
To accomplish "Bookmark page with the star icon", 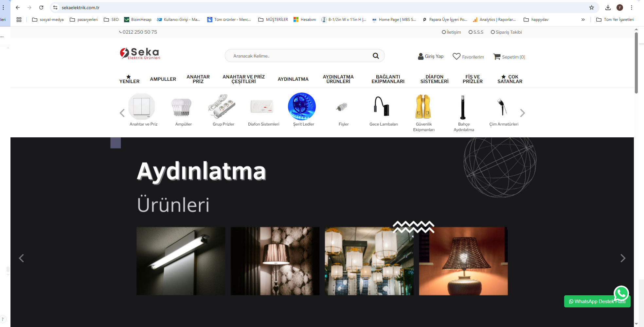I will (591, 8).
